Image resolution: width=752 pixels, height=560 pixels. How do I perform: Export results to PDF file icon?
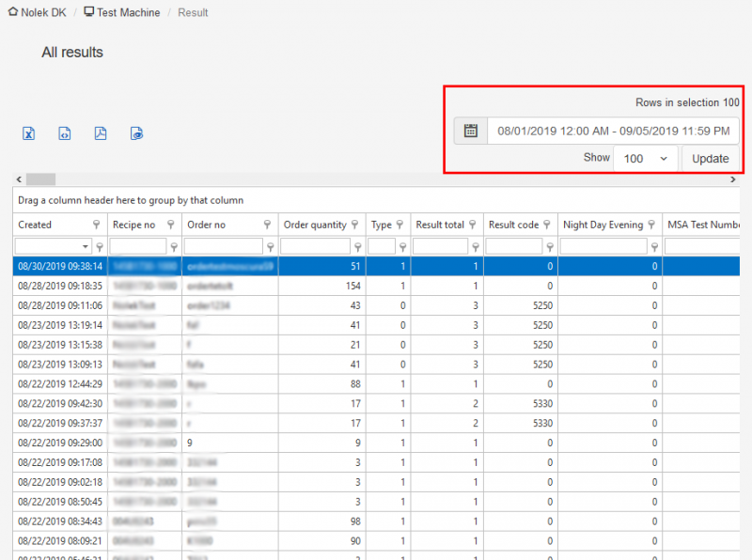(101, 133)
